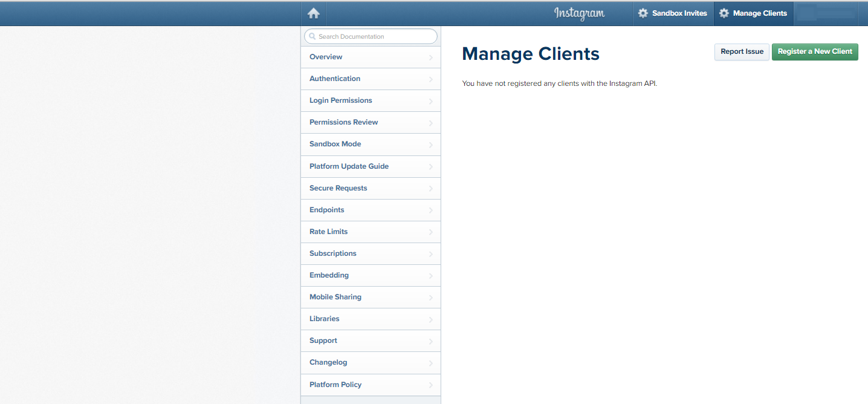
Task: Open the Authentication documentation page
Action: (371, 79)
